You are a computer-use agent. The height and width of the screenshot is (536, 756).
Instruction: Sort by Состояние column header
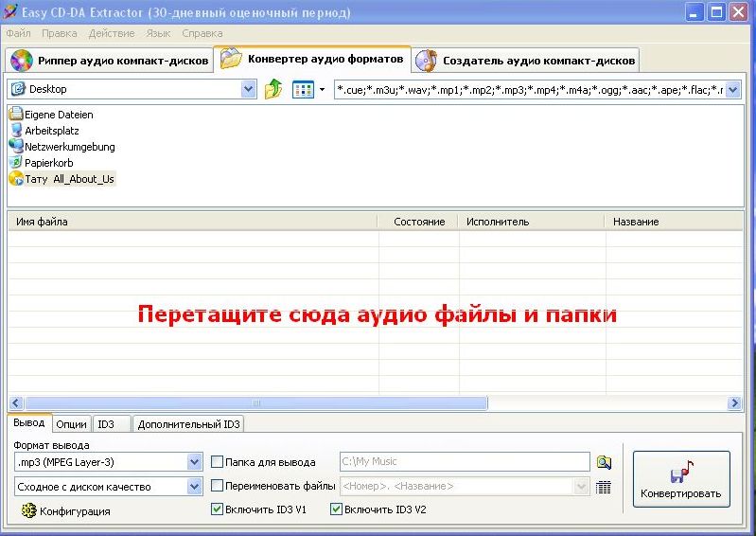[418, 222]
